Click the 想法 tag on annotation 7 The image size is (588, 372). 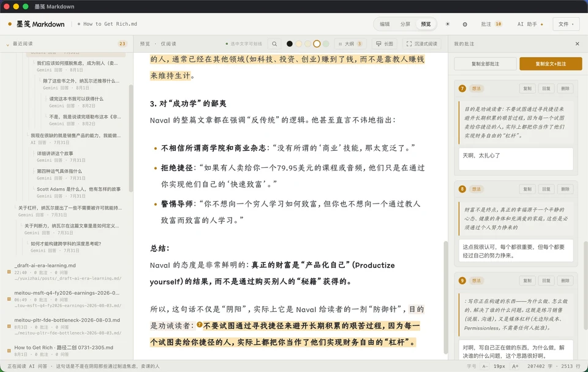(477, 89)
